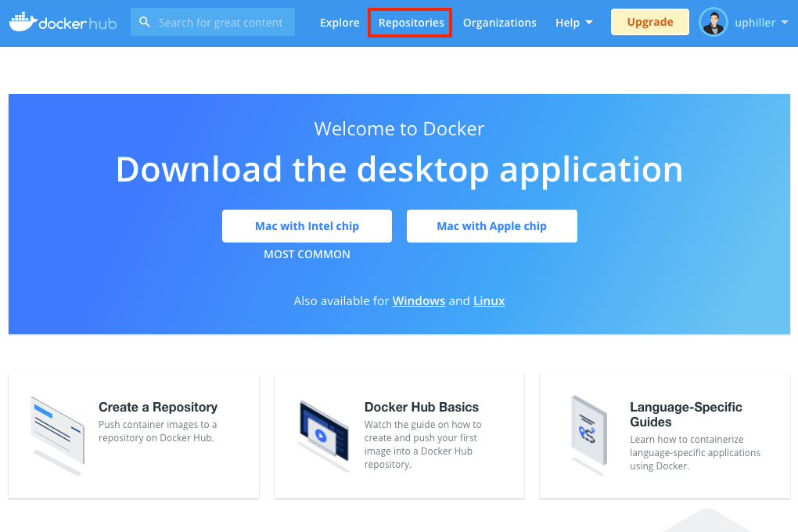Viewport: 798px width, 532px height.
Task: Click the Docker Hub whale logo
Action: (63, 23)
